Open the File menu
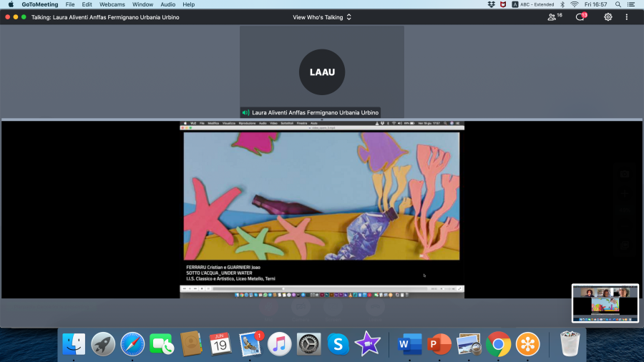Screen dimensions: 644x362 point(70,4)
